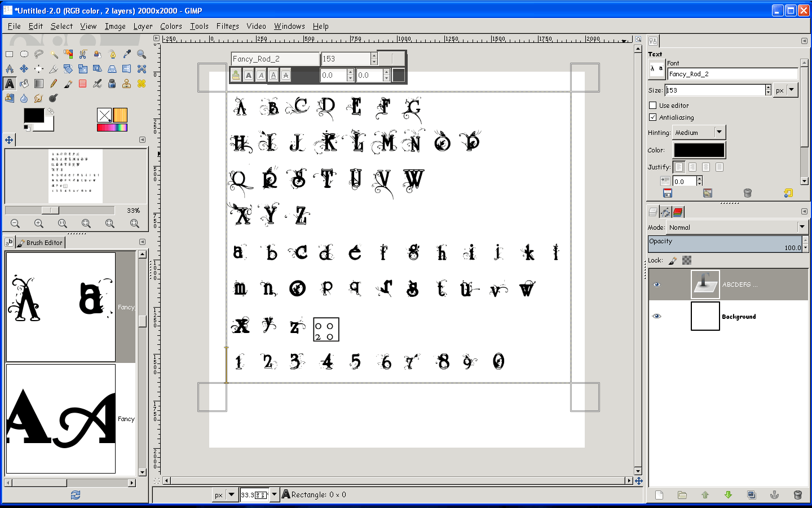Open the Windows menu

click(x=289, y=26)
